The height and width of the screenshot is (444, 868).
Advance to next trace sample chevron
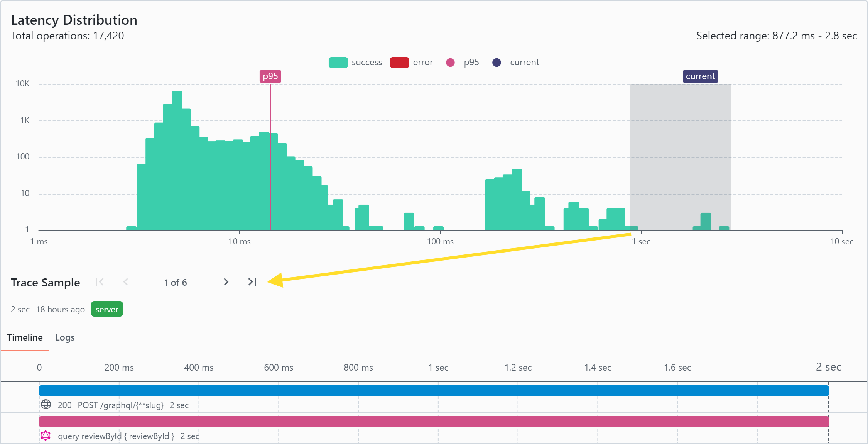pos(226,282)
